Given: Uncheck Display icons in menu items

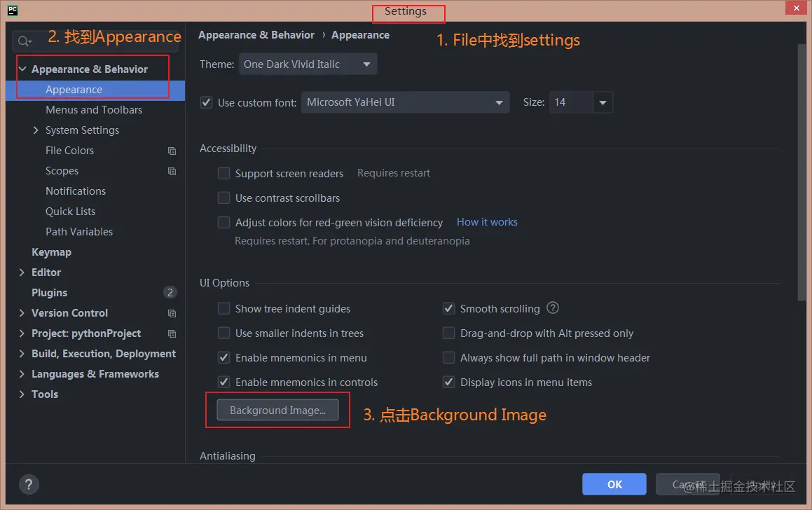Looking at the screenshot, I should 448,382.
